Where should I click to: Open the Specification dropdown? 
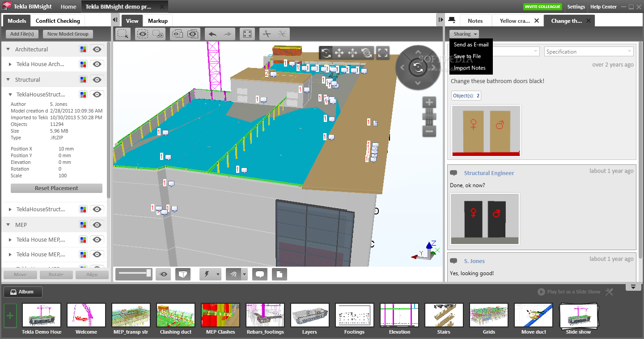tap(589, 51)
